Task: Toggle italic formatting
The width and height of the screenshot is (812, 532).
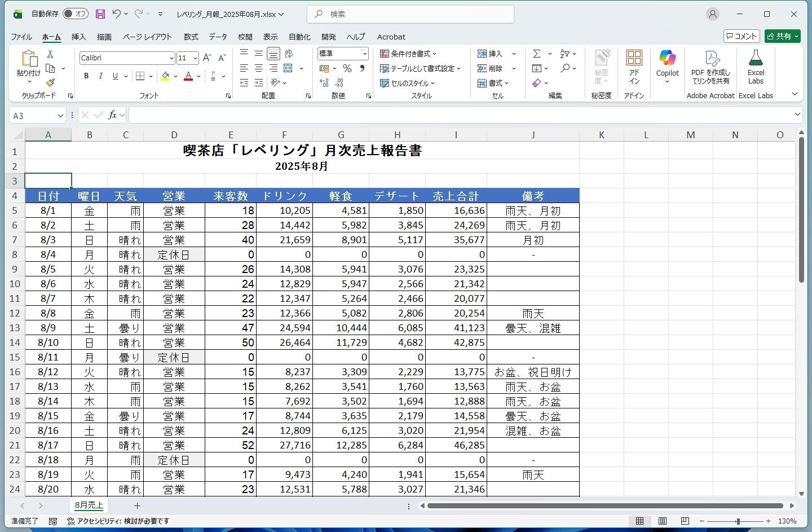Action: 100,76
